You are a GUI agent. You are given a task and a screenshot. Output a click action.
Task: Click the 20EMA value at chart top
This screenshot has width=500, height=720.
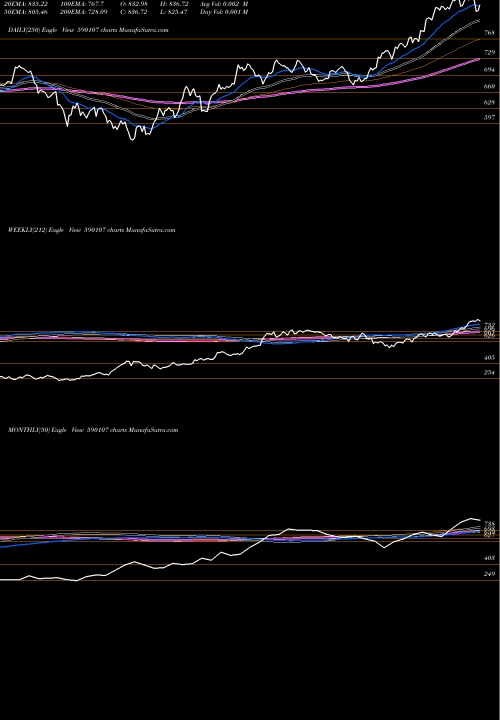tap(26, 4)
